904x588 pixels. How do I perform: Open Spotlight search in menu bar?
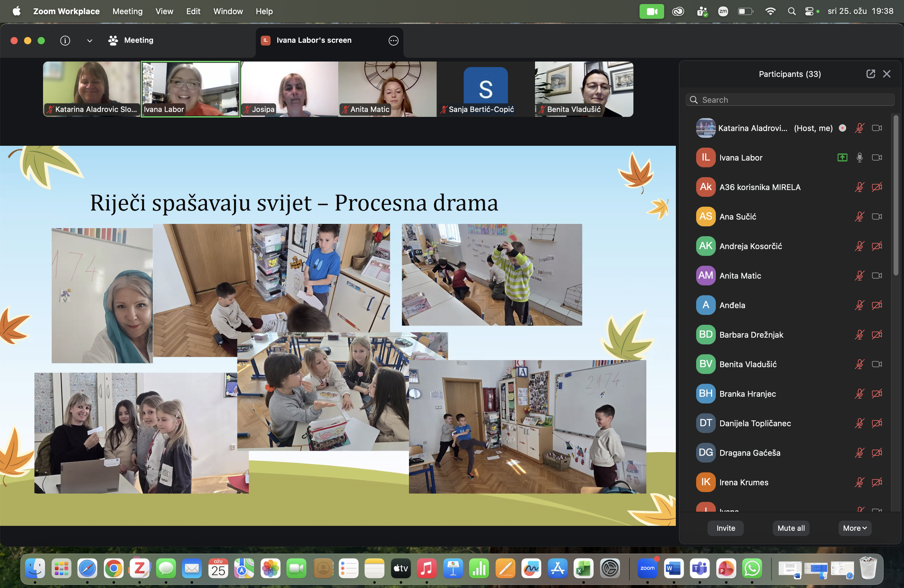click(x=792, y=12)
